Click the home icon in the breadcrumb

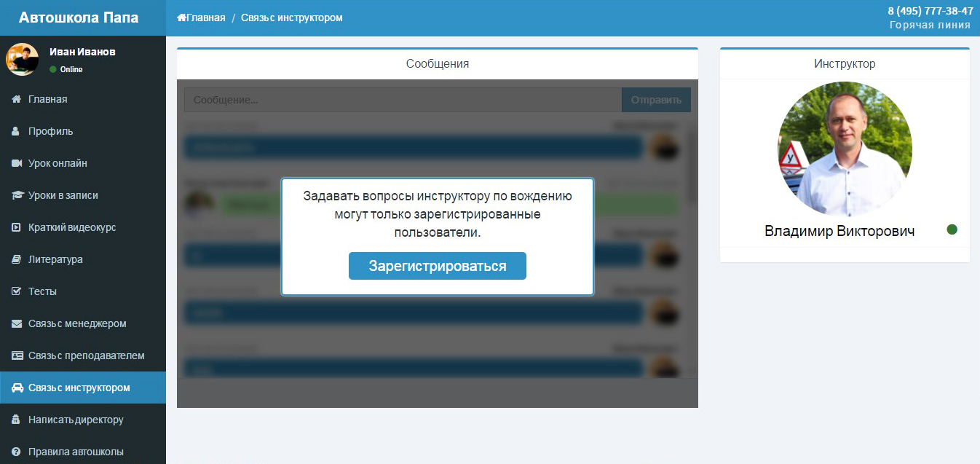[x=181, y=17]
